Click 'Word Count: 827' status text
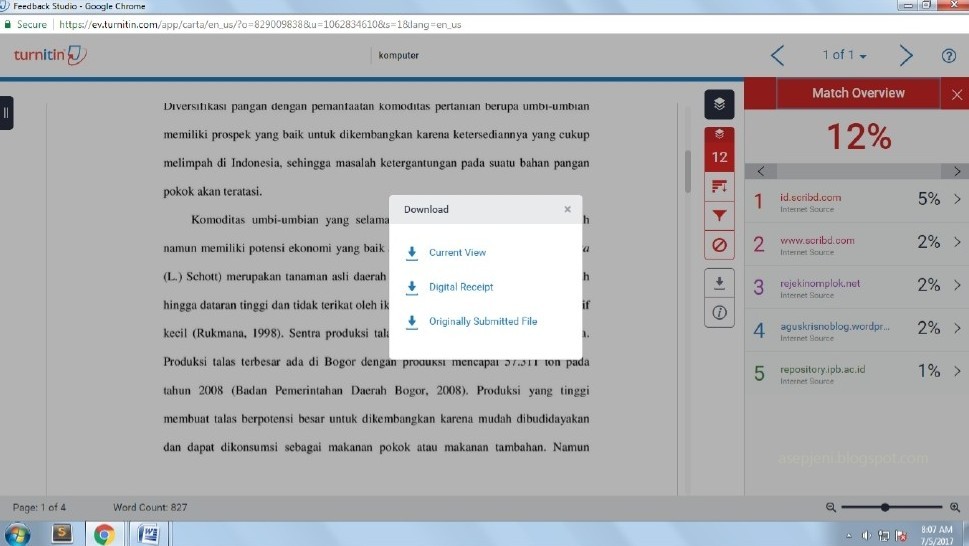 (x=150, y=507)
